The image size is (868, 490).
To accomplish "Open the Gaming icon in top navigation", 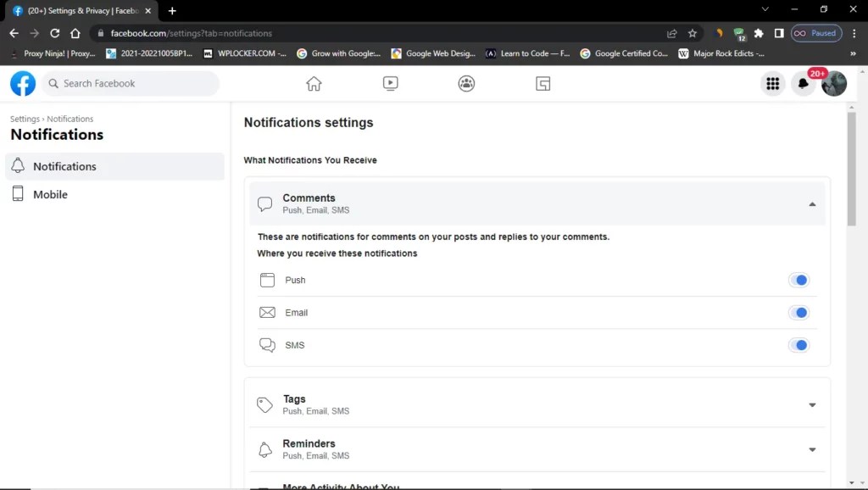I will click(x=543, y=83).
